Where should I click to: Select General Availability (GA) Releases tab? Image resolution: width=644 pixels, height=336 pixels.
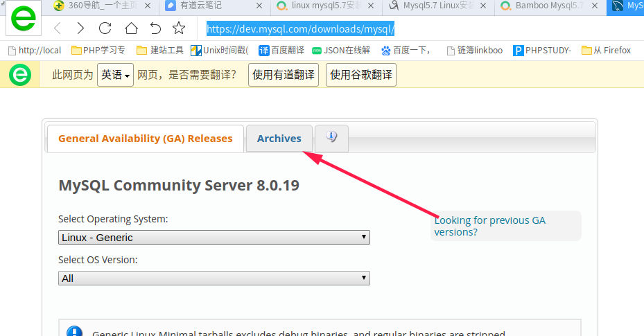pyautogui.click(x=146, y=139)
